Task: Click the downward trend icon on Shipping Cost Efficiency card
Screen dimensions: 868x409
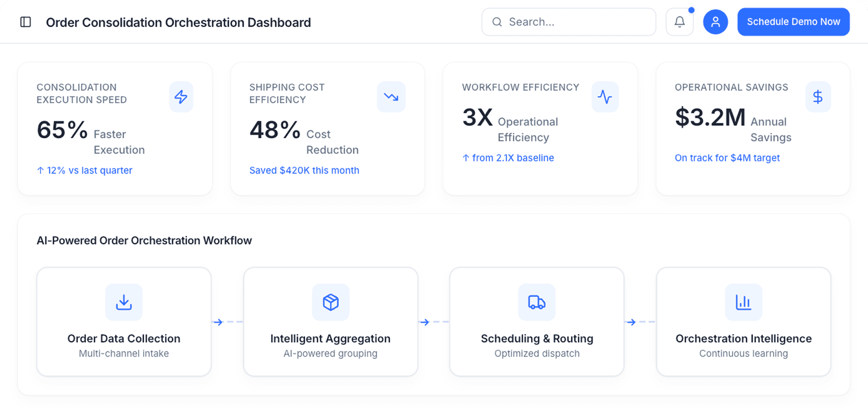Action: pyautogui.click(x=391, y=97)
